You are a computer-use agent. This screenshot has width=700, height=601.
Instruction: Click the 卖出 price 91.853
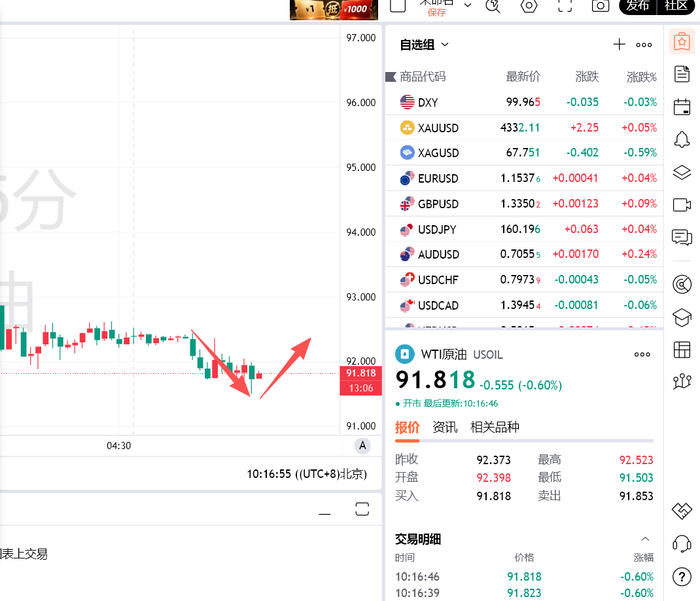(636, 496)
